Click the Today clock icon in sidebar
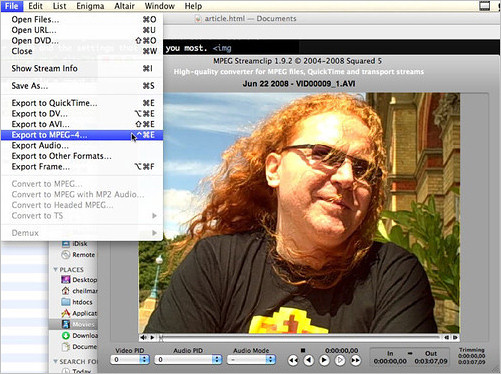The width and height of the screenshot is (501, 374). (x=66, y=371)
